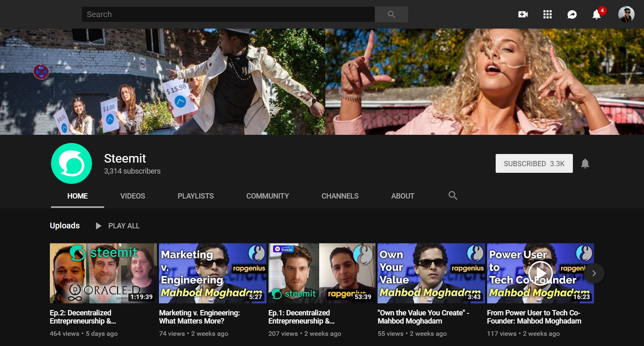Open the user account avatar menu

point(626,14)
